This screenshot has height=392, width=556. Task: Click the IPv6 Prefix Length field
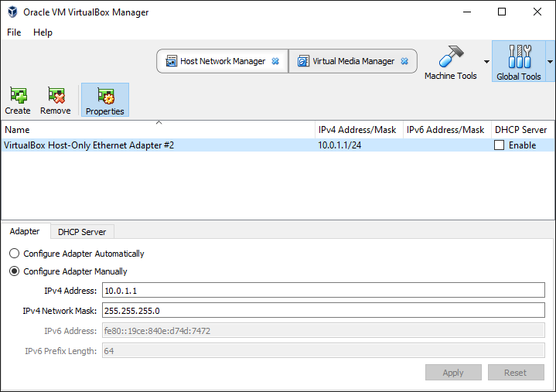pos(323,351)
